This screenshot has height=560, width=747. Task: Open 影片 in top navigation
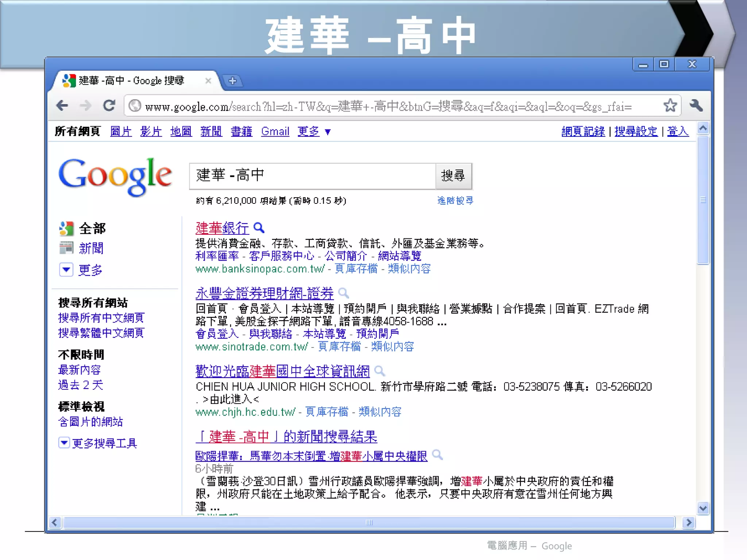coord(151,131)
